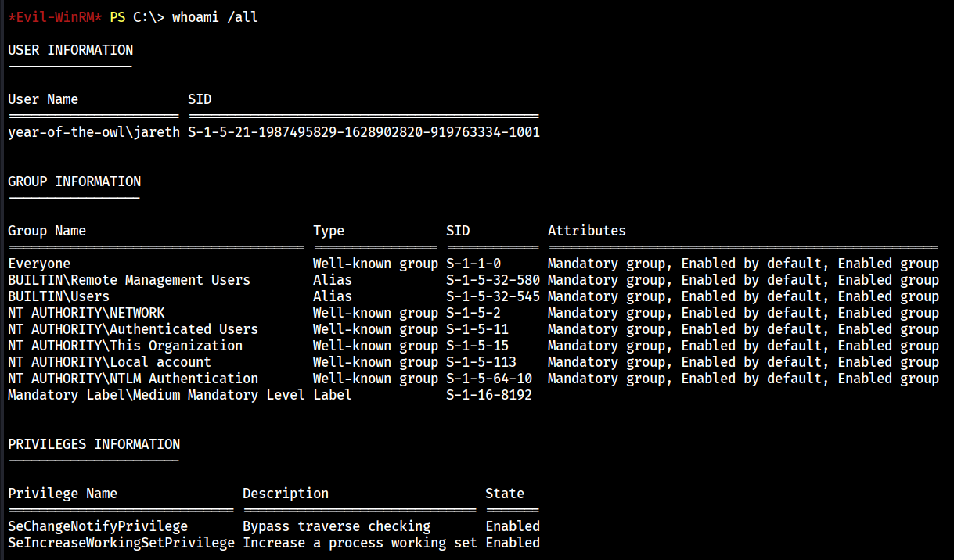The image size is (954, 560).
Task: Click Mandatory Label\Medium Mandatory Level entry
Action: coord(157,395)
